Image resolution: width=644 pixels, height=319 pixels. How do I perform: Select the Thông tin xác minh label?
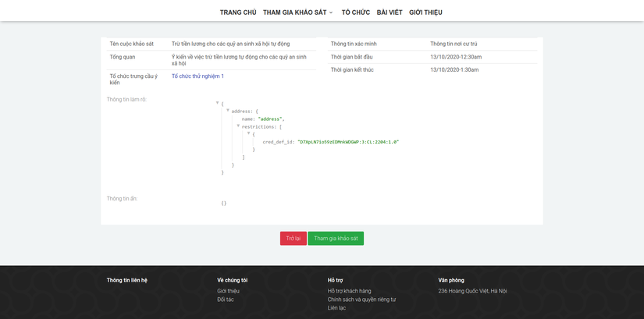click(x=354, y=44)
